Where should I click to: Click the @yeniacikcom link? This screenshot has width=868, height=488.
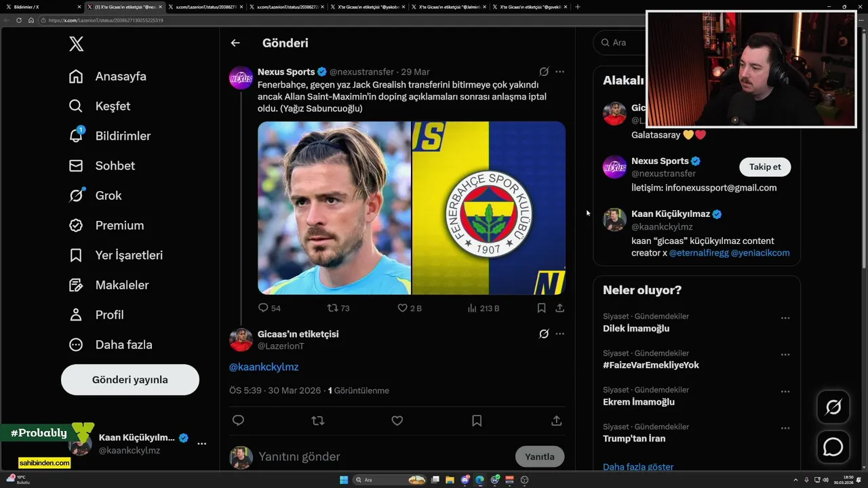760,253
